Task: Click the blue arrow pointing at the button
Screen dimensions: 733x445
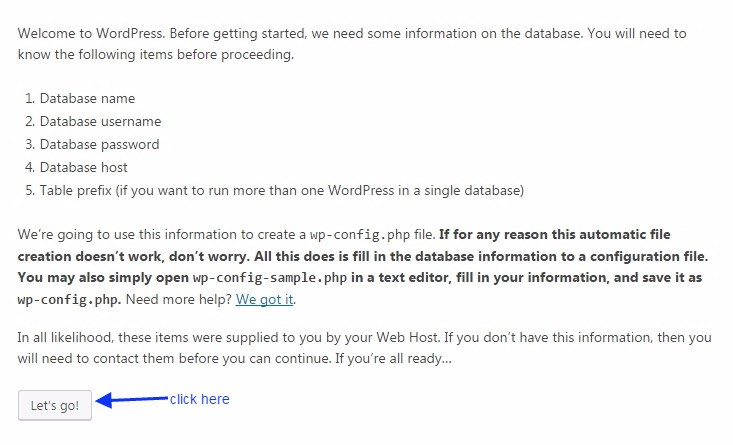Action: coord(133,400)
